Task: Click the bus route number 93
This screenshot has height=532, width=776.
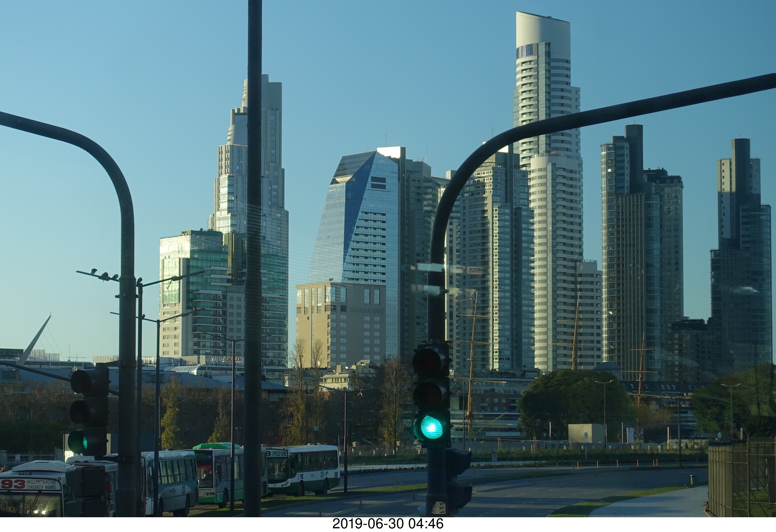Action: (x=13, y=484)
